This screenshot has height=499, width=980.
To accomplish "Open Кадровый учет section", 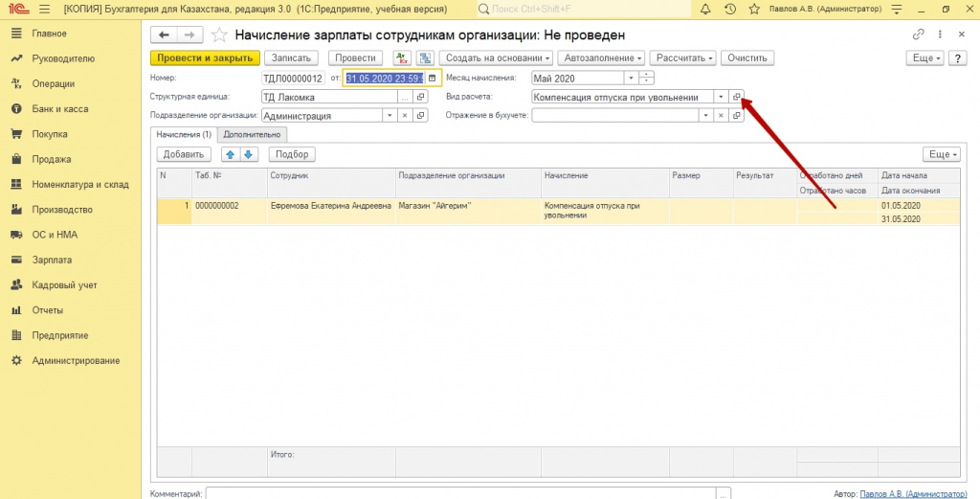I will [x=64, y=284].
